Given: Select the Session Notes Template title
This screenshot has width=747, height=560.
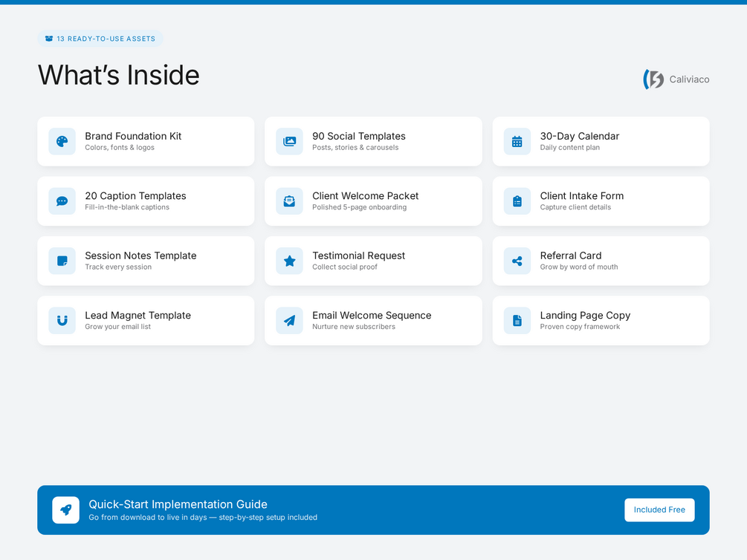Looking at the screenshot, I should tap(140, 255).
